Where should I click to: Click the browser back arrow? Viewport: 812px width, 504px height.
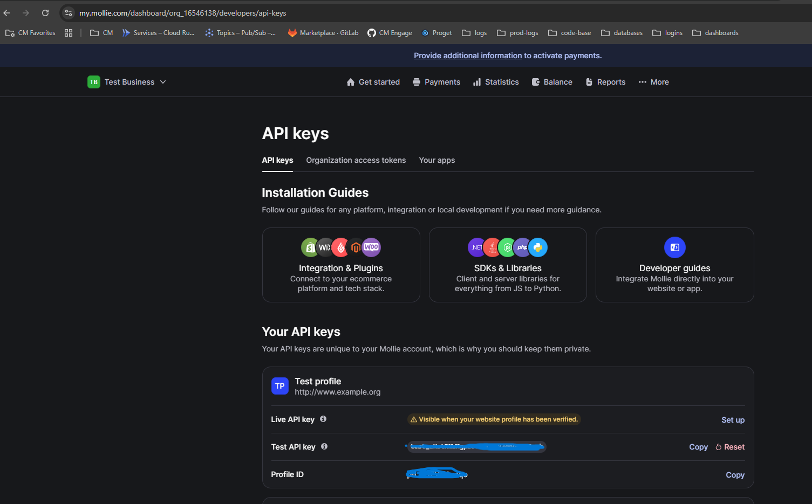[7, 13]
